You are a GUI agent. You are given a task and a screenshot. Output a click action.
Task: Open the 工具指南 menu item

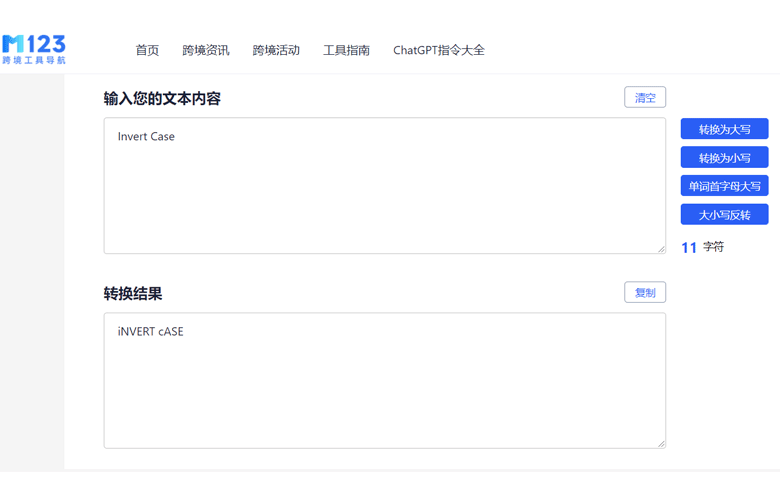coord(346,50)
